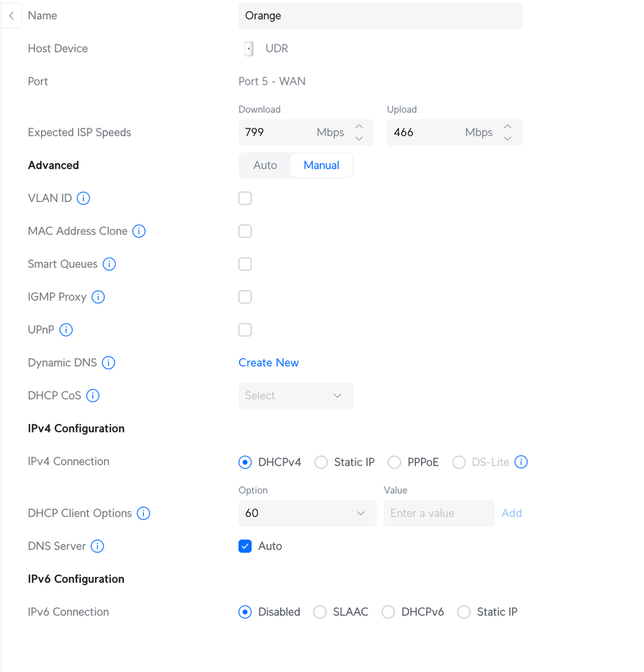Image resolution: width=644 pixels, height=672 pixels.
Task: Click Create New Dynamic DNS link
Action: 269,363
